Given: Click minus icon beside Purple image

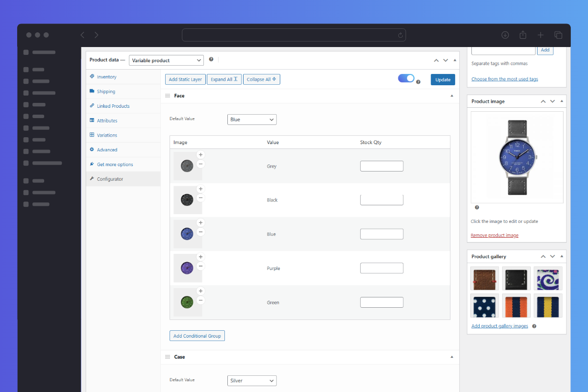Looking at the screenshot, I should pyautogui.click(x=200, y=266).
